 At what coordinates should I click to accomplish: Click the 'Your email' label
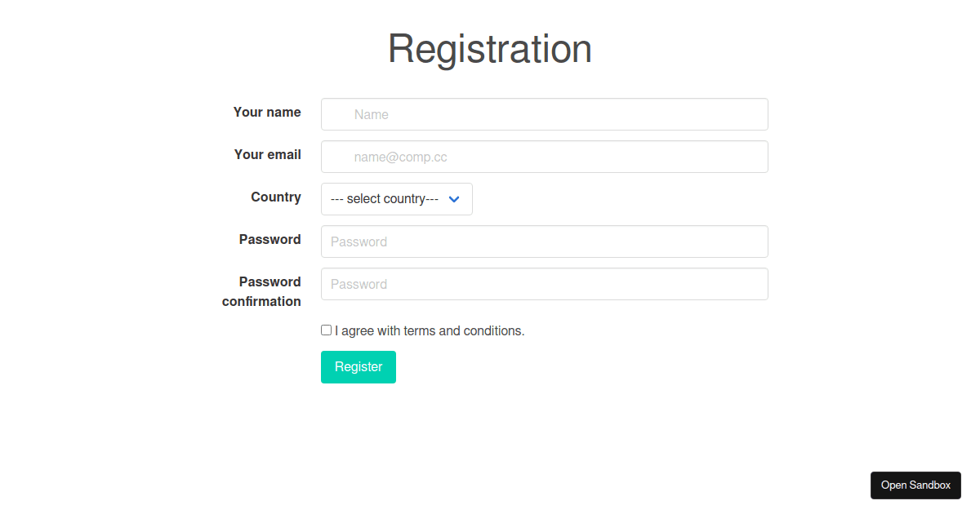[267, 155]
